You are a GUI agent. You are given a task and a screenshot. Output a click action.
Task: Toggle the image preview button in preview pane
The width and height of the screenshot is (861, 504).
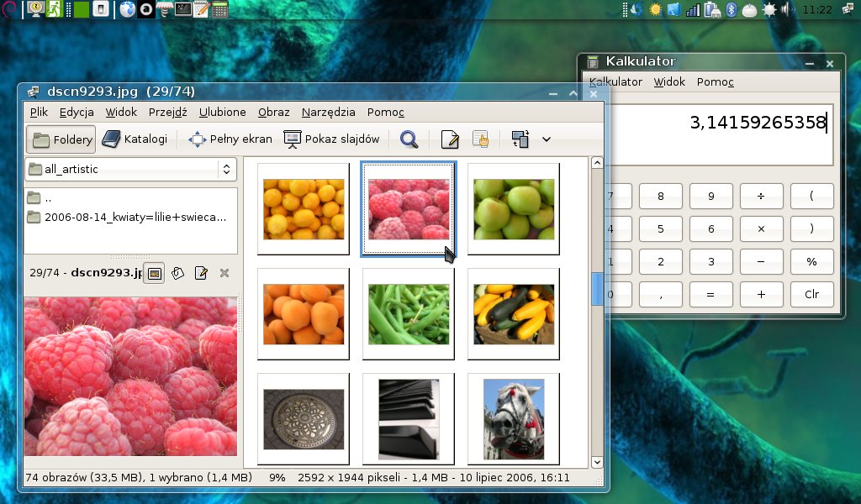pyautogui.click(x=155, y=273)
